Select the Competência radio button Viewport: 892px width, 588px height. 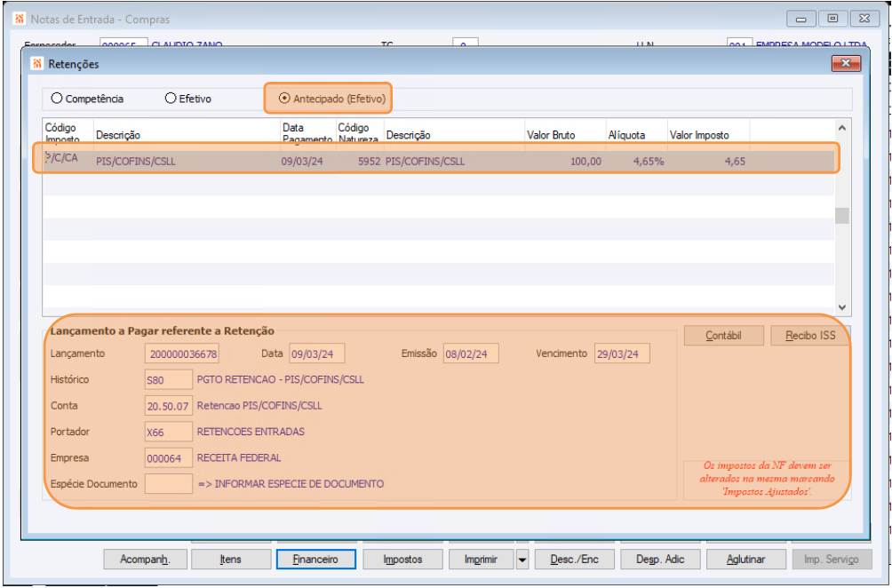tap(57, 99)
